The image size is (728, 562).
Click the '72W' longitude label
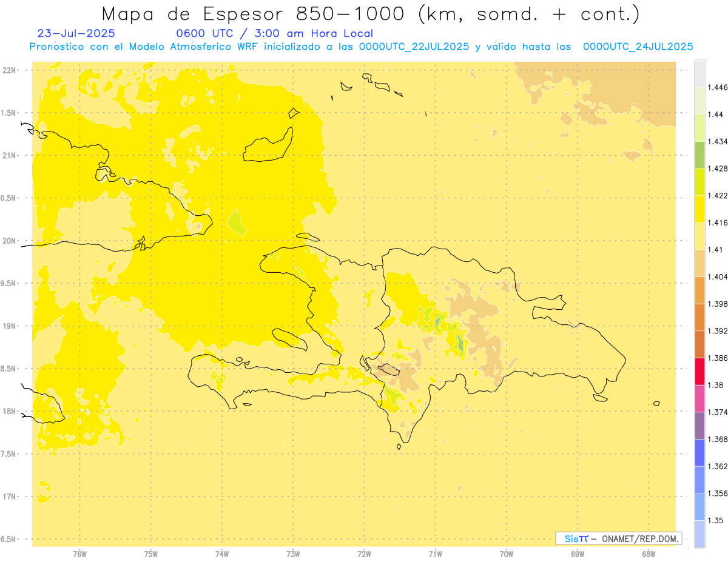click(364, 554)
